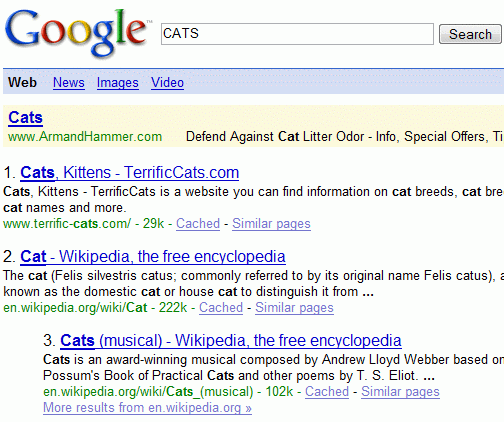Focus the CATS search input field
The image size is (504, 422).
click(x=297, y=34)
